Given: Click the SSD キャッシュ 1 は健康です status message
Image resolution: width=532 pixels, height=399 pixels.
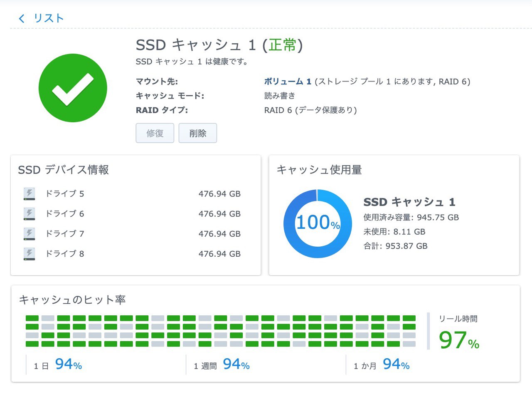Looking at the screenshot, I should pyautogui.click(x=192, y=62).
